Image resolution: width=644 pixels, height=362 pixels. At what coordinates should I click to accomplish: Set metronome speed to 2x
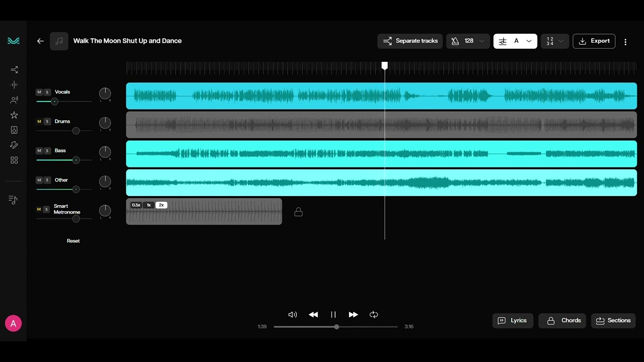click(162, 205)
